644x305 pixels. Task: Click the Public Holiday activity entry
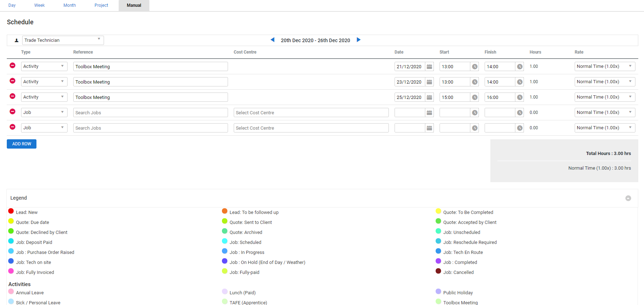[458, 293]
